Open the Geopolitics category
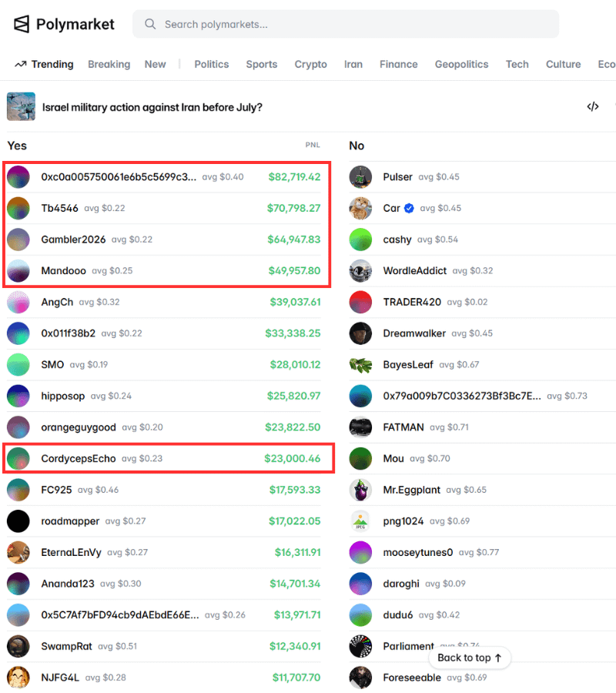 pos(461,65)
